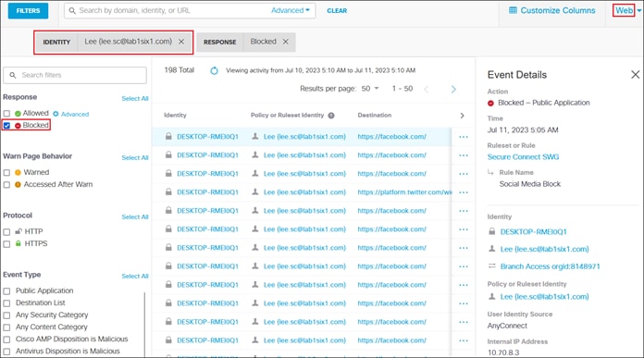
Task: Open the Results per page dropdown
Action: pos(369,89)
